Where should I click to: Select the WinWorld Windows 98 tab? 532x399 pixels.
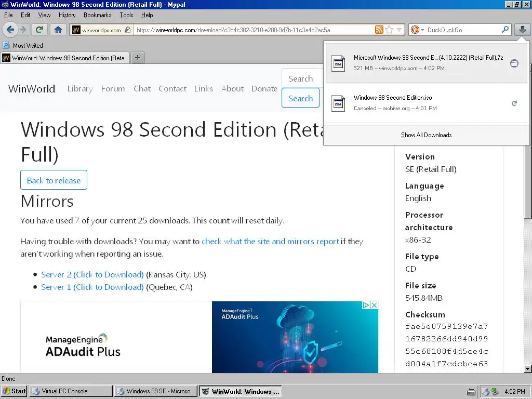pos(65,58)
